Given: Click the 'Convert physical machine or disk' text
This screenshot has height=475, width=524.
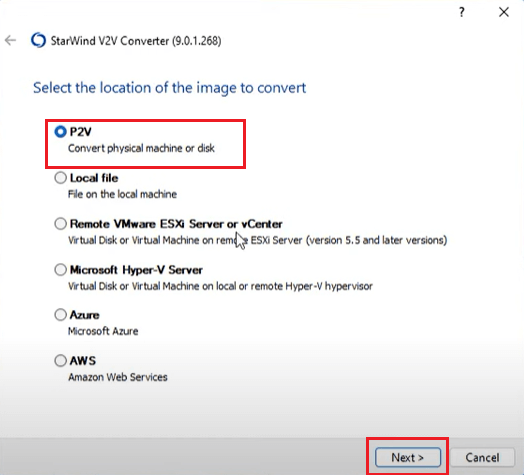Looking at the screenshot, I should click(141, 148).
